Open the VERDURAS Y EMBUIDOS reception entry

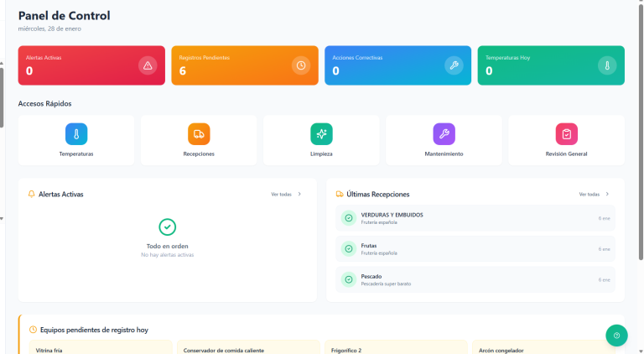click(475, 218)
